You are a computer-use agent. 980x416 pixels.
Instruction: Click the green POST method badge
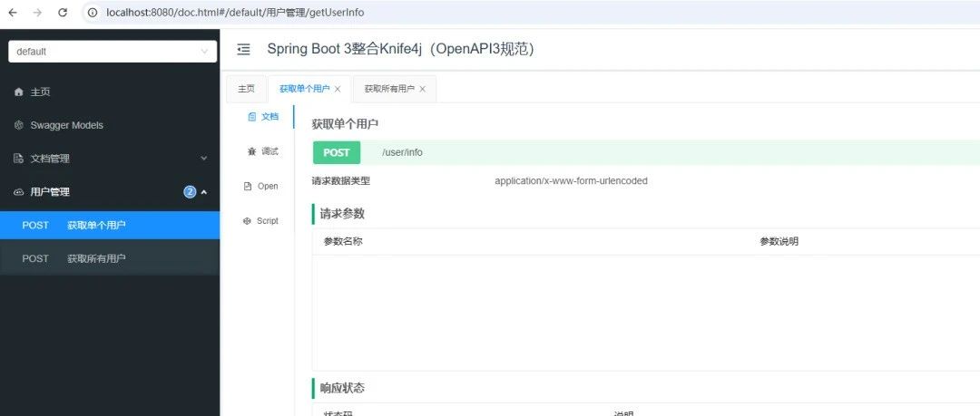(337, 152)
